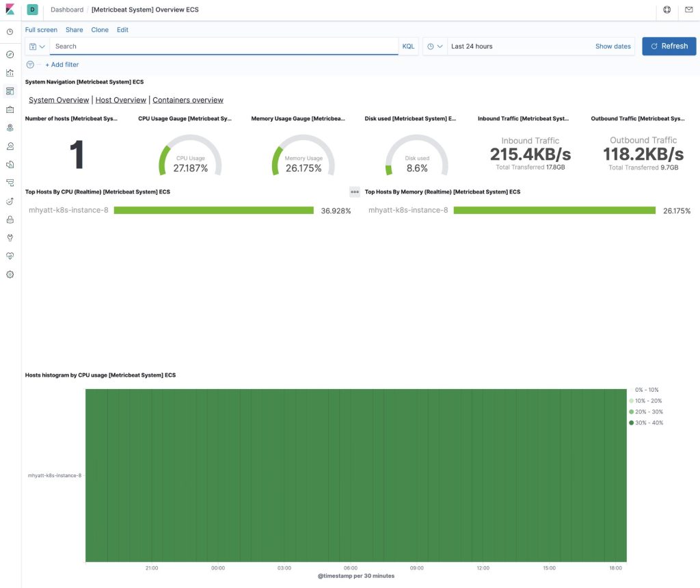Click the Outbound Traffic panel title

(x=638, y=119)
